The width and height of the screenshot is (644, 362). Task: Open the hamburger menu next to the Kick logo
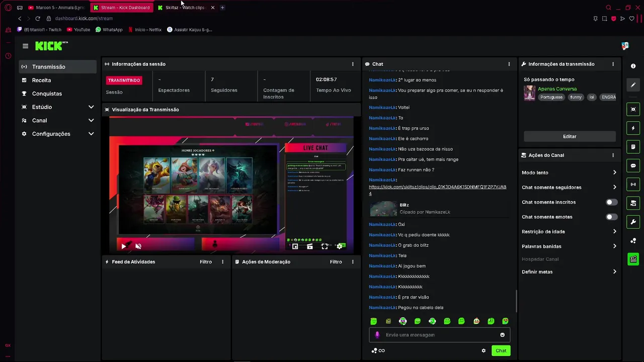pyautogui.click(x=25, y=46)
